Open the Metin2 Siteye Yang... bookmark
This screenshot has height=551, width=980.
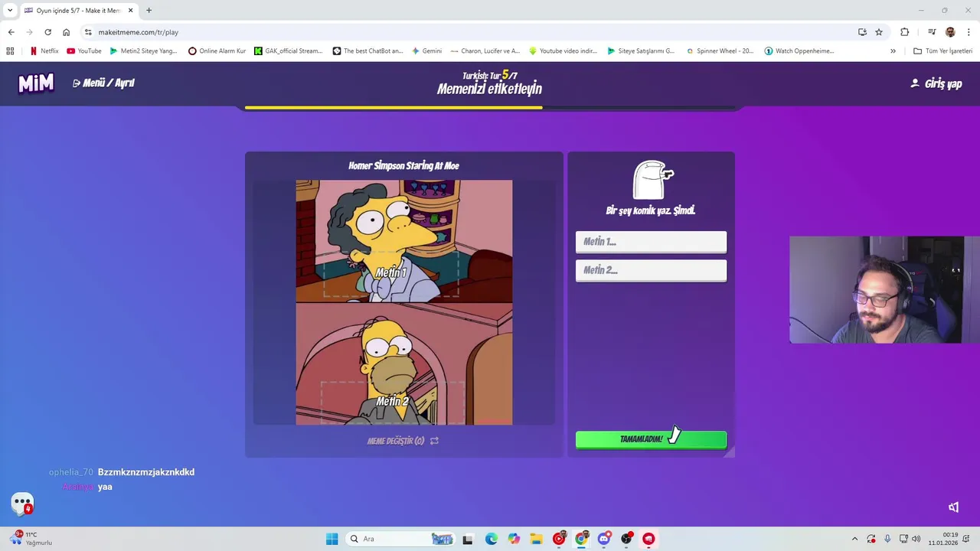pyautogui.click(x=143, y=51)
